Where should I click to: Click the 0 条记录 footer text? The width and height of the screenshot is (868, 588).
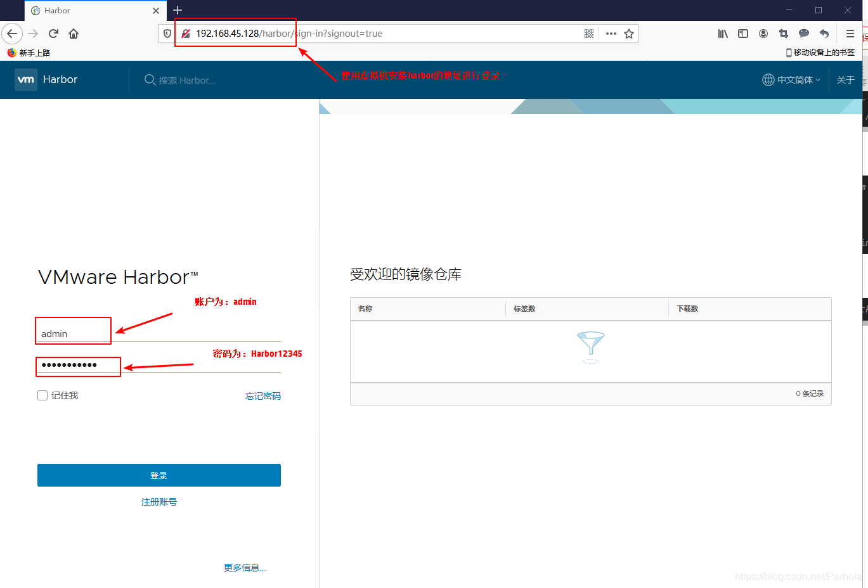[810, 393]
